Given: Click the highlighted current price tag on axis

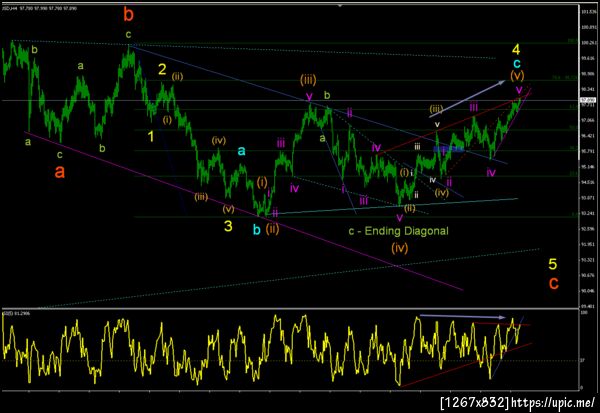Looking at the screenshot, I should click(x=587, y=99).
